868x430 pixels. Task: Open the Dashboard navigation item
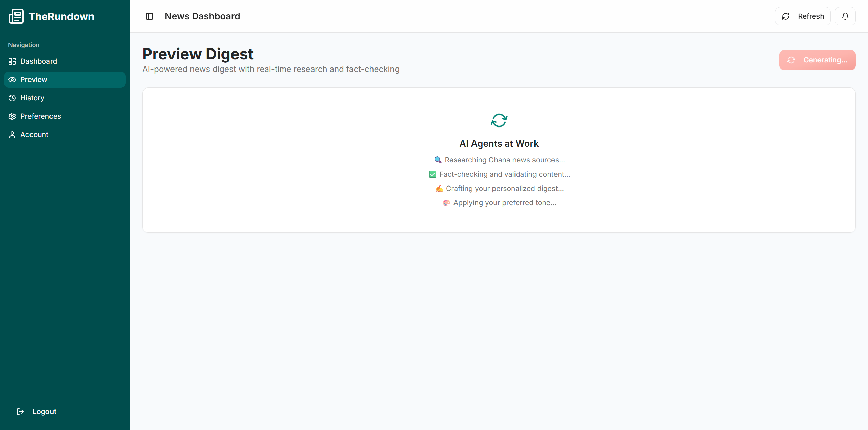coord(38,61)
